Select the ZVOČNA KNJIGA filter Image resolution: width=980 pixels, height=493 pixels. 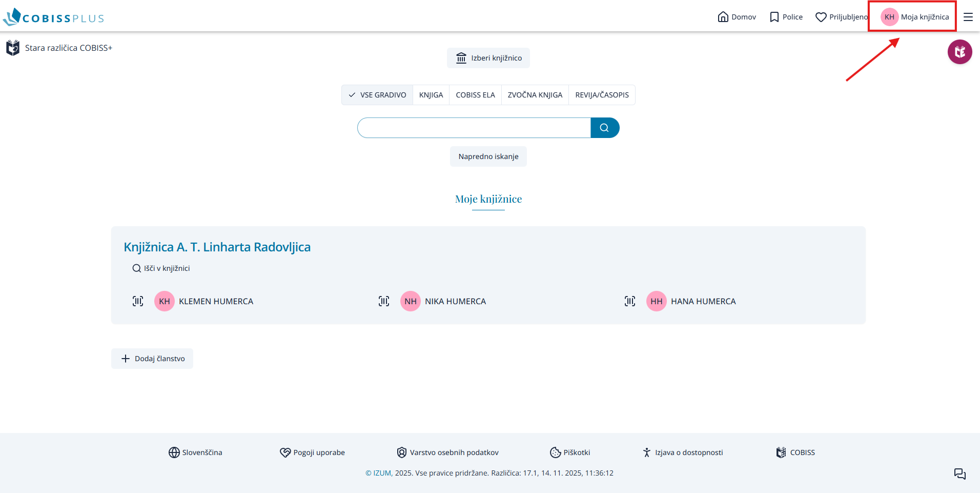point(535,95)
